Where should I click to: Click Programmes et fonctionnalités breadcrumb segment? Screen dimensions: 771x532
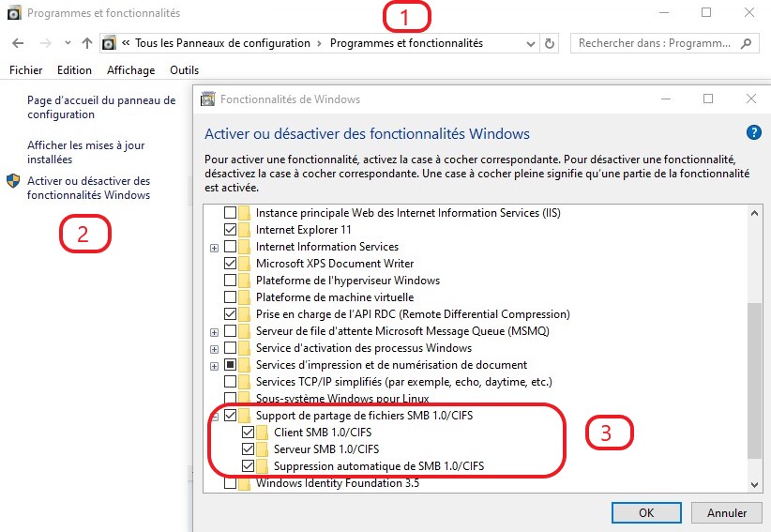click(x=406, y=43)
